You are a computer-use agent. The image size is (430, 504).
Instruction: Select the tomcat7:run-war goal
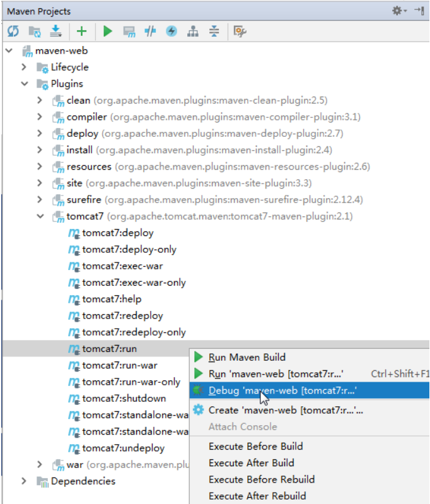click(120, 365)
